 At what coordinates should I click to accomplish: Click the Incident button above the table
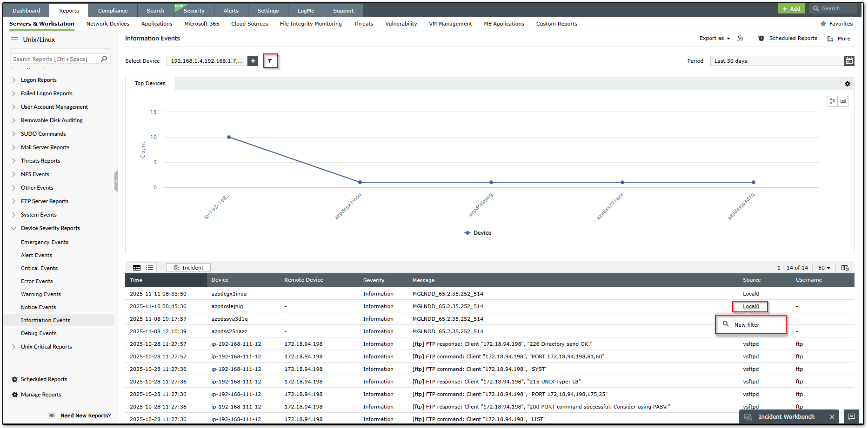188,268
